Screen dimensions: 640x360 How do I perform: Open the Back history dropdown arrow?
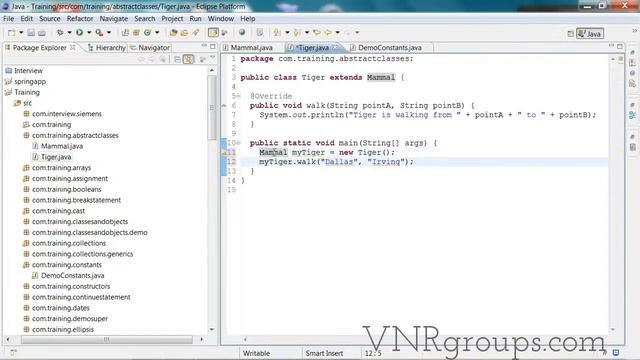click(x=337, y=33)
